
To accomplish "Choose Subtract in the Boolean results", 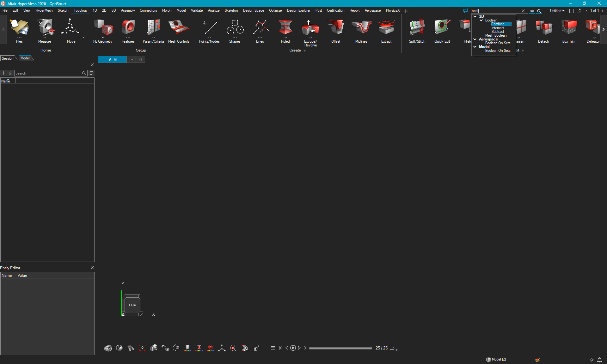I will 498,32.
